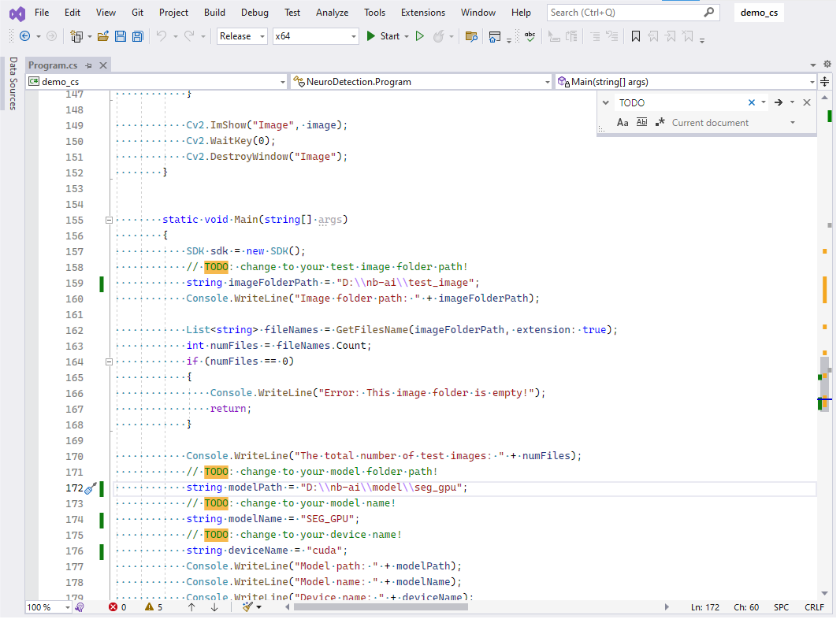Click the TODO find input field
This screenshot has height=623, width=840.
click(680, 103)
